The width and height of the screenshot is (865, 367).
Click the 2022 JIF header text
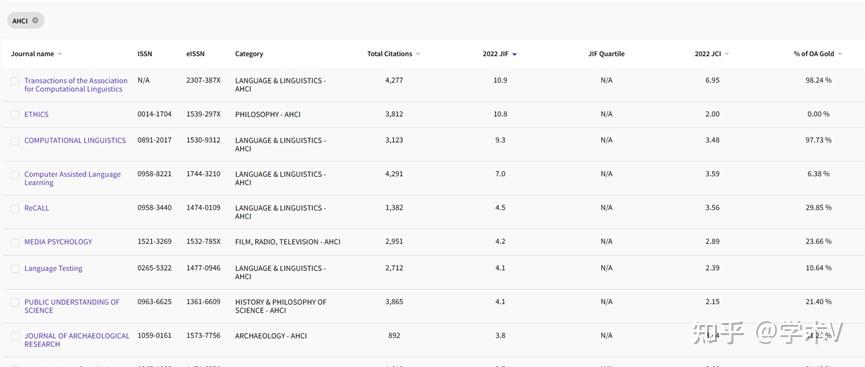[x=495, y=54]
